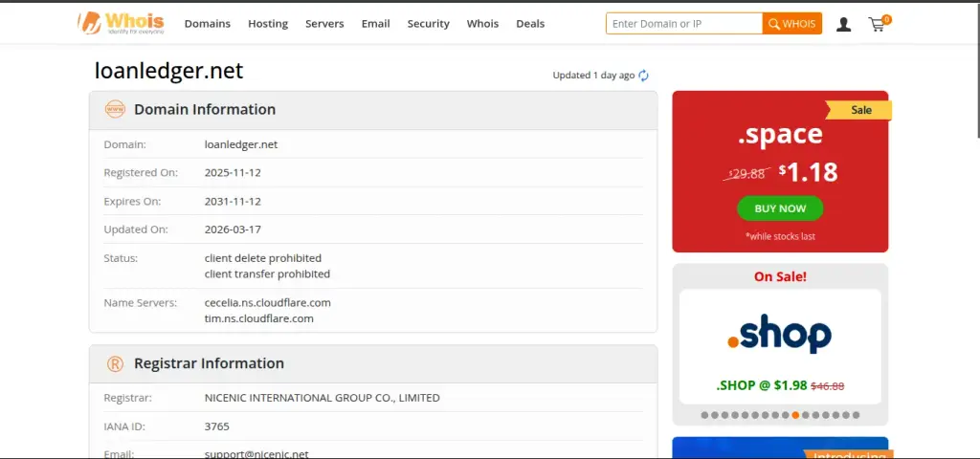Focus the Enter Domain or IP field
Screen dimensions: 980x459
click(x=684, y=24)
